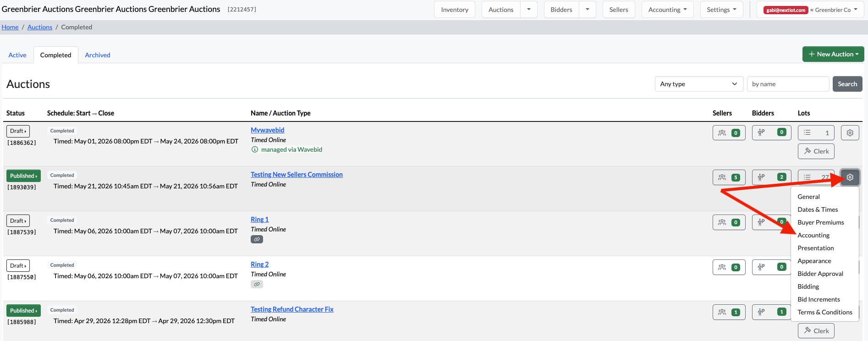Open sellers for Testing New Sellers Commission
This screenshot has width=868, height=341.
729,177
